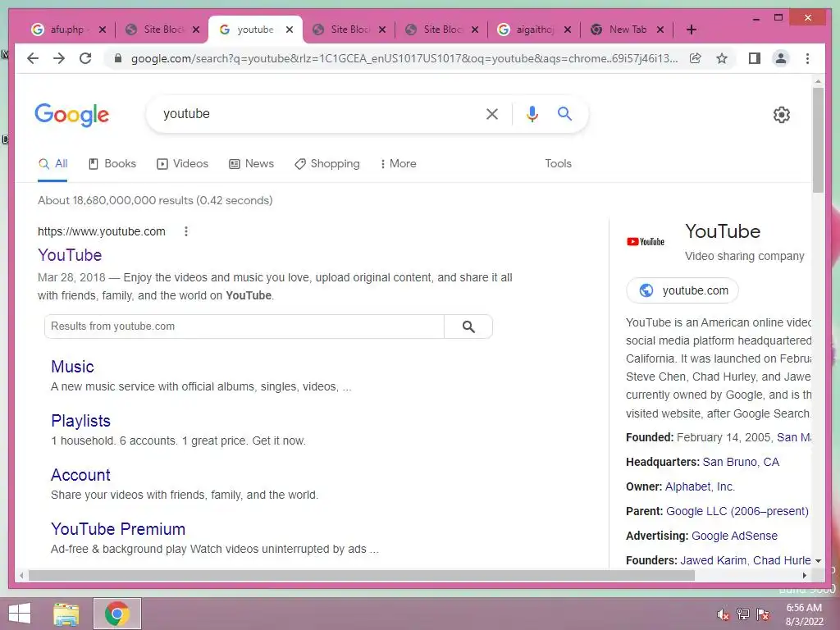Open a new tab with the plus button
The height and width of the screenshot is (630, 840).
tap(691, 30)
